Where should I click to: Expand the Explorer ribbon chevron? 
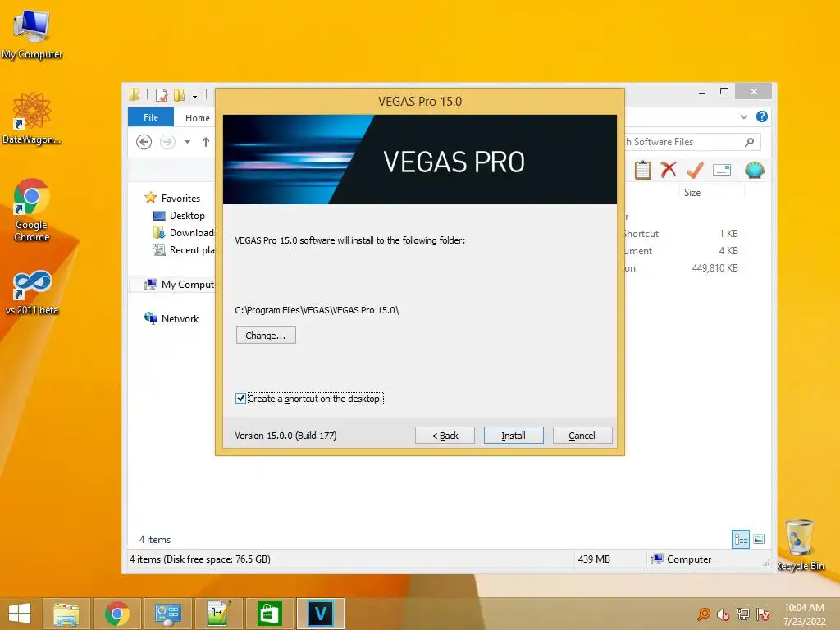pyautogui.click(x=743, y=116)
